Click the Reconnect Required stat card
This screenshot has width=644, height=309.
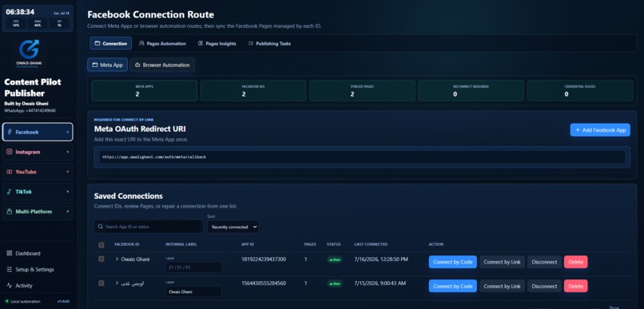471,91
